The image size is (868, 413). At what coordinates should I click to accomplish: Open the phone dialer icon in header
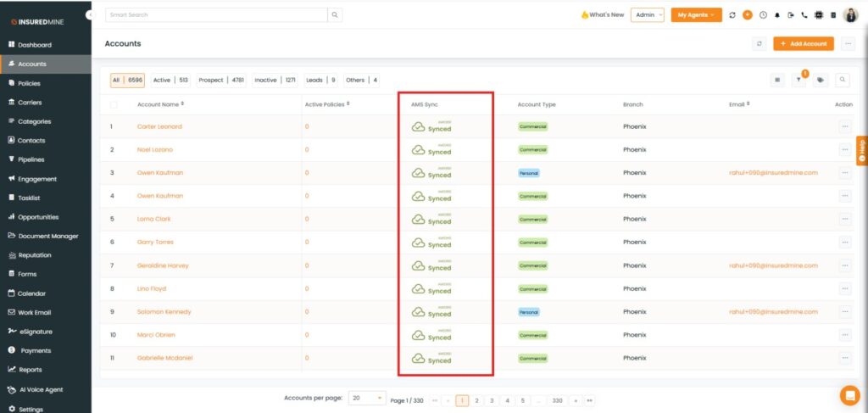(804, 15)
